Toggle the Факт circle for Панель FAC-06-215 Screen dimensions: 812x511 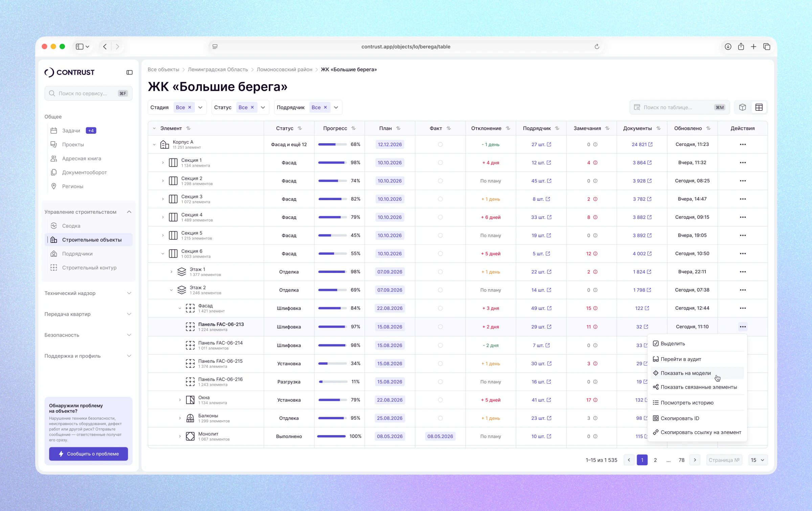[x=440, y=364]
